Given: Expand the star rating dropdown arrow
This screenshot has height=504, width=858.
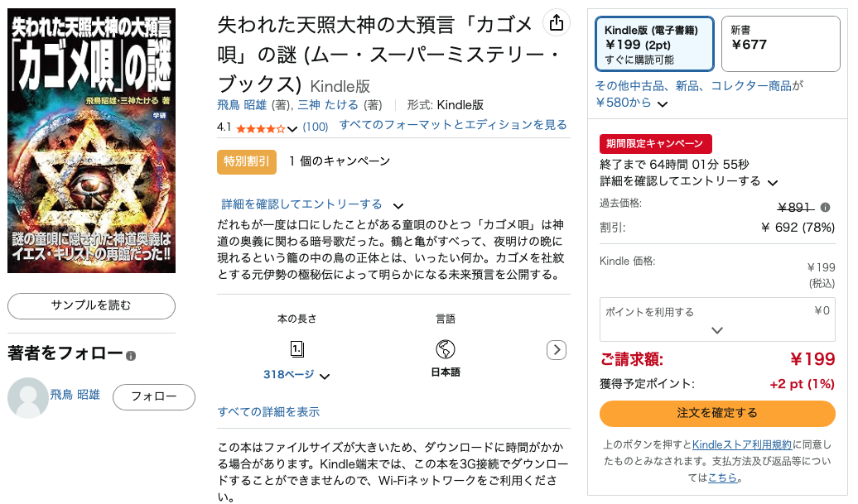Looking at the screenshot, I should [292, 128].
